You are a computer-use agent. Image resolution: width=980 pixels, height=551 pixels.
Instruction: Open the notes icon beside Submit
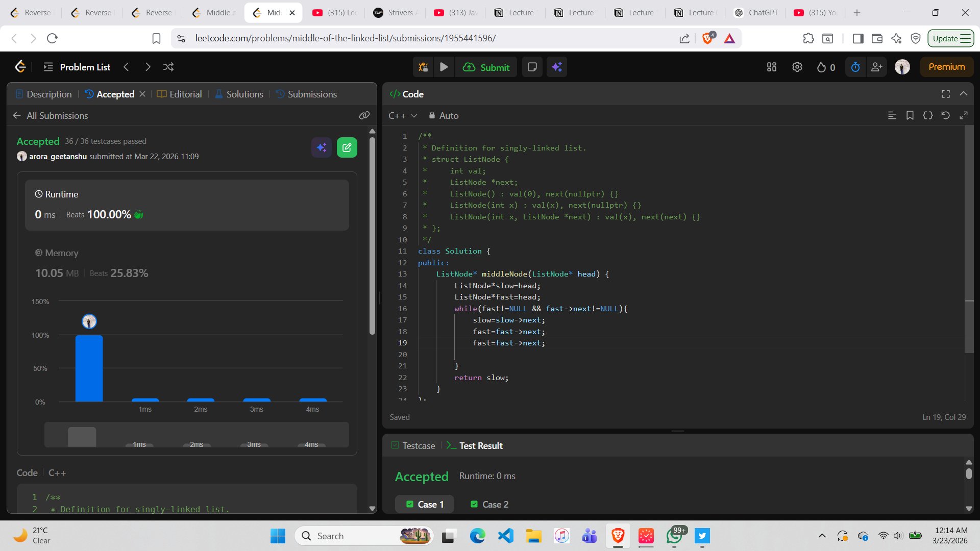coord(532,67)
